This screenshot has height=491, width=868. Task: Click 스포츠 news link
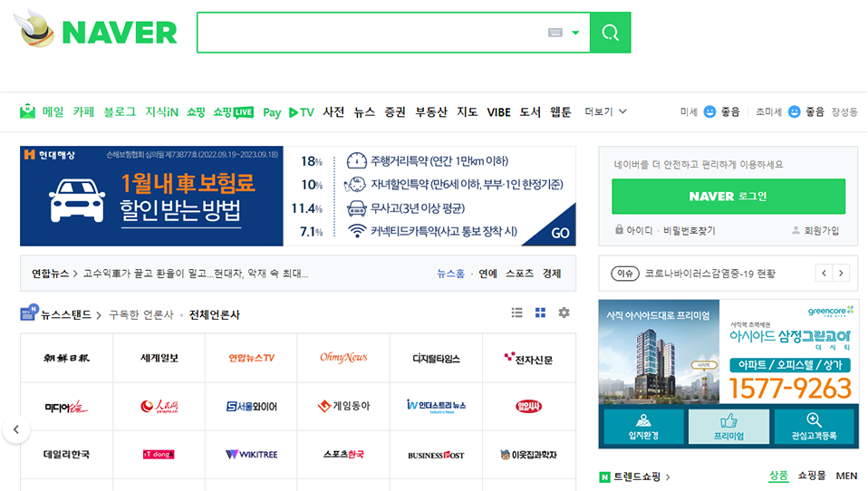point(519,274)
